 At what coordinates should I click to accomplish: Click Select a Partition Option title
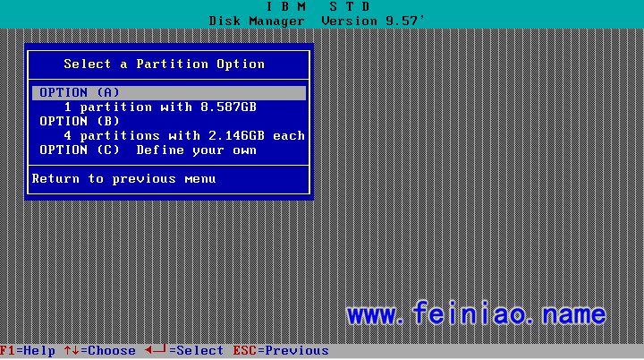click(164, 64)
